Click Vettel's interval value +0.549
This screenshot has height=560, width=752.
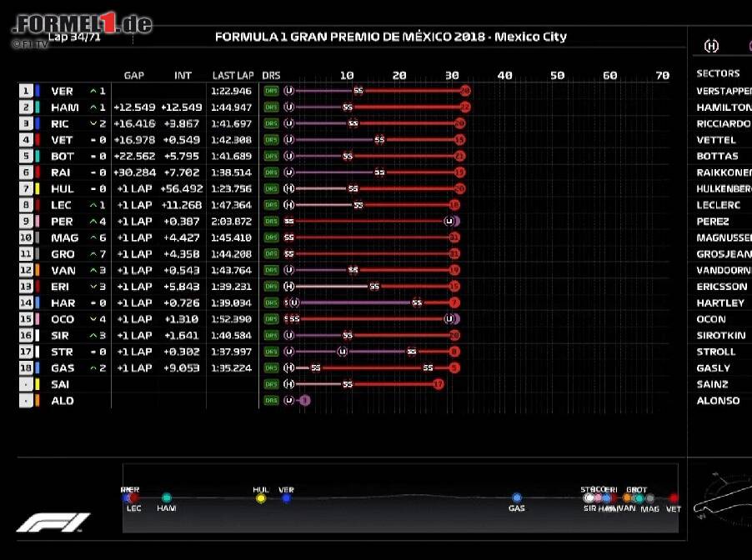pyautogui.click(x=181, y=140)
